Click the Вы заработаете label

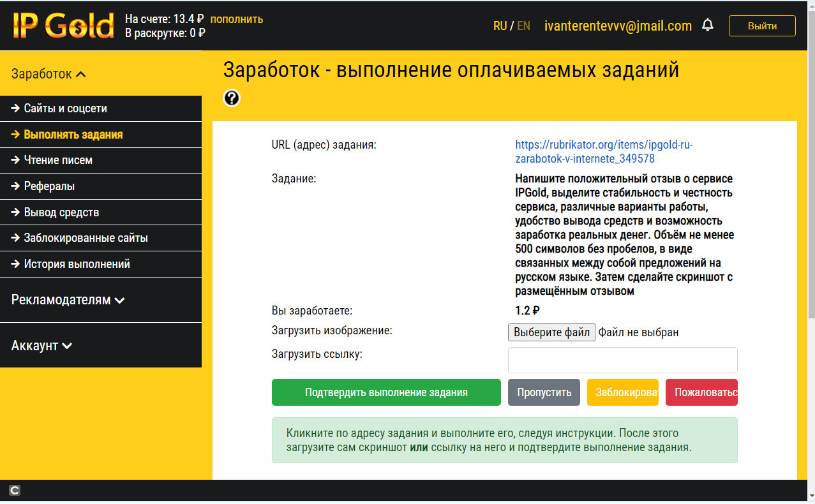coord(312,311)
